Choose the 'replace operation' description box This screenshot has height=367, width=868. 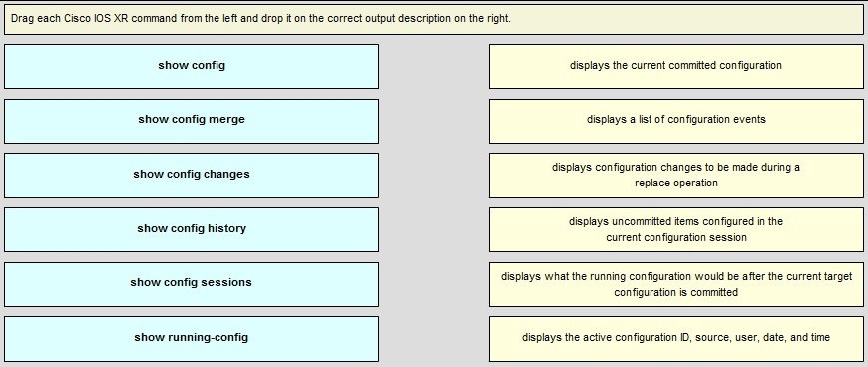[675, 175]
